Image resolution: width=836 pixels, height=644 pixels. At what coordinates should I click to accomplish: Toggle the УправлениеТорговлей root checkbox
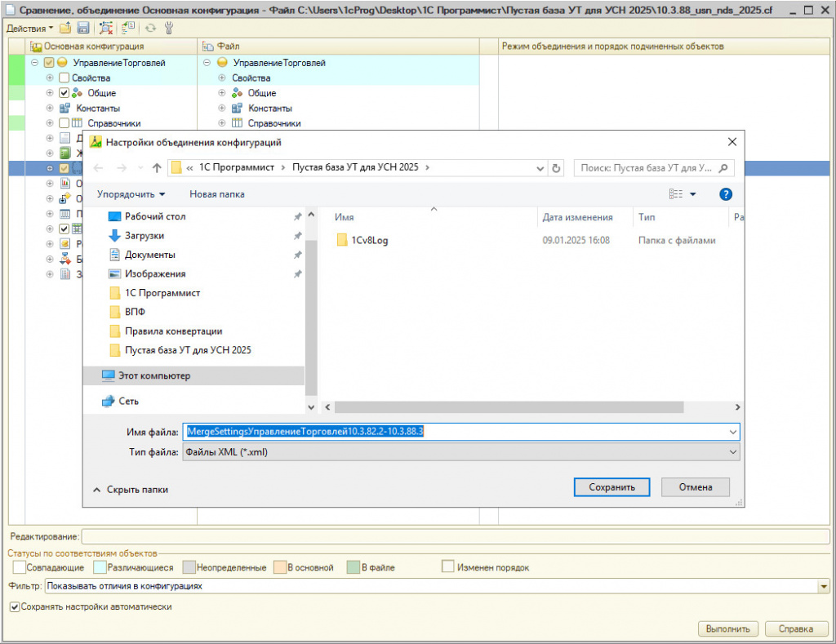point(49,62)
